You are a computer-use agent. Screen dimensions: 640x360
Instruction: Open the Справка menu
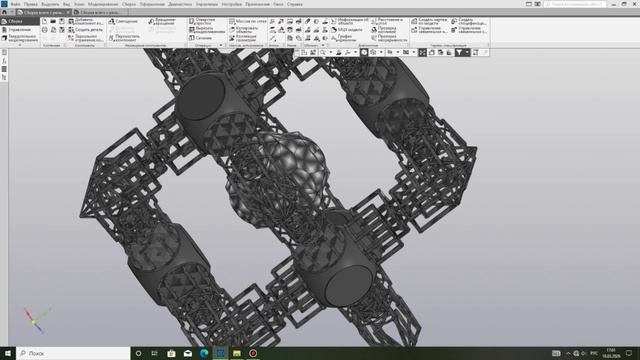click(x=294, y=4)
